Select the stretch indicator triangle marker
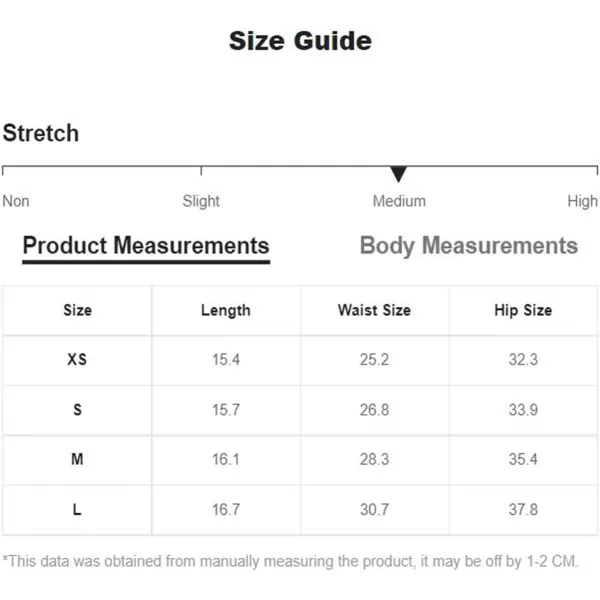600x600 pixels. click(x=398, y=174)
